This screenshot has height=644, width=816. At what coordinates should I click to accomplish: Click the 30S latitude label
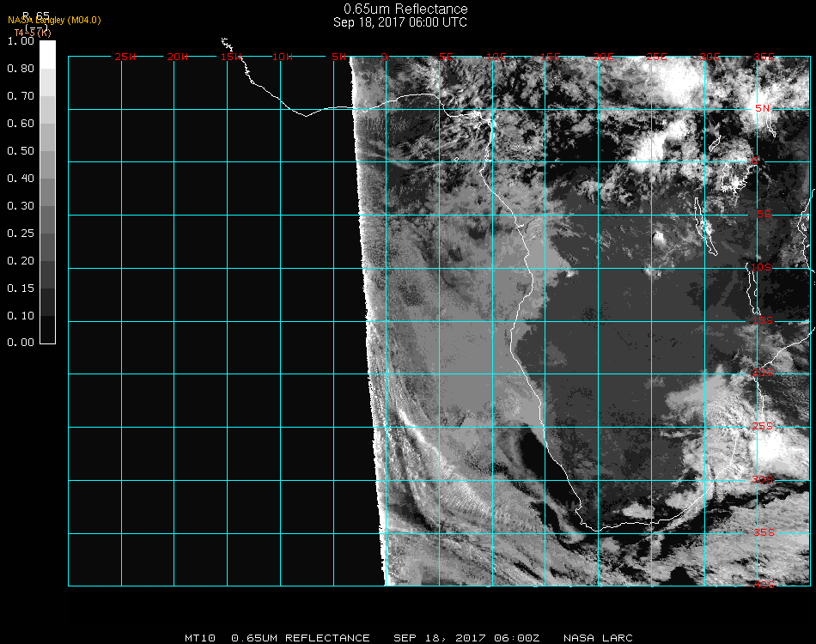[763, 479]
